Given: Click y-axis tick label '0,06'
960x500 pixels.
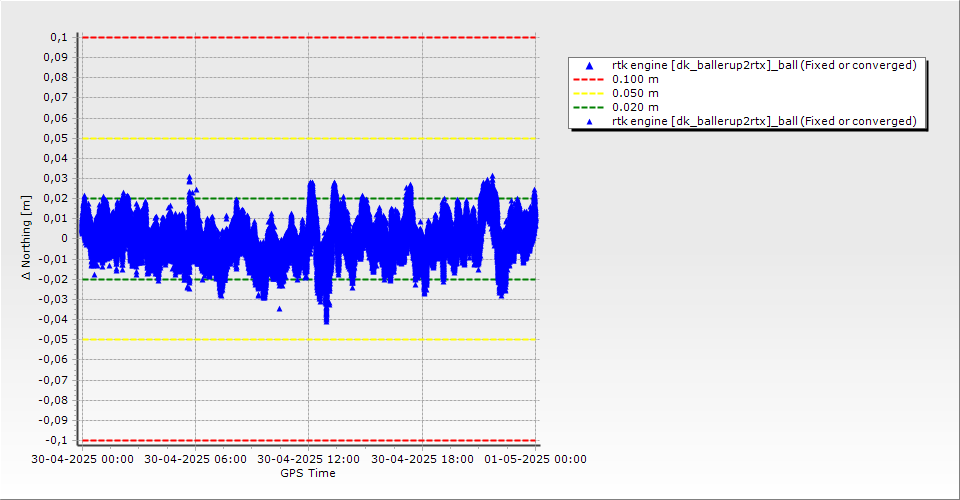Looking at the screenshot, I should 56,118.
